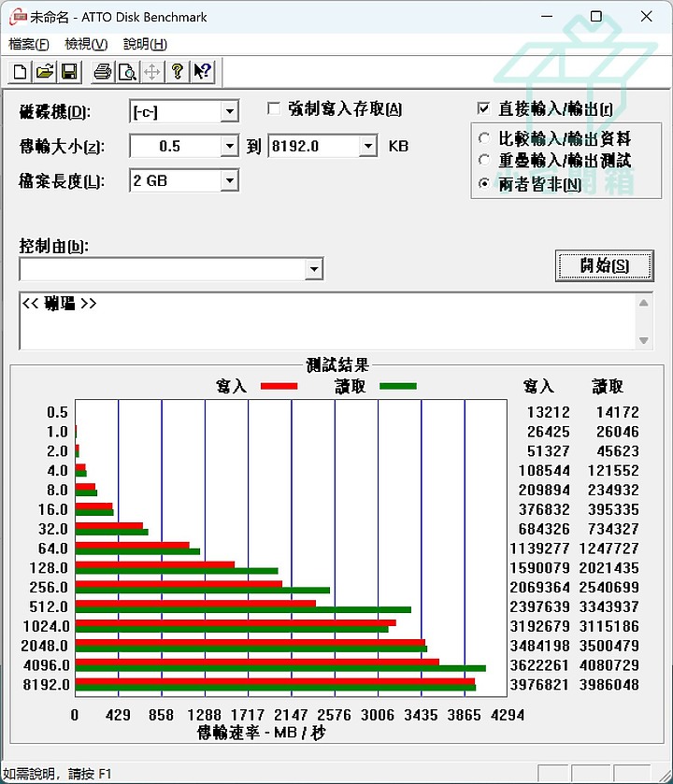Click the read value 4080729
The width and height of the screenshot is (673, 784).
pos(609,665)
